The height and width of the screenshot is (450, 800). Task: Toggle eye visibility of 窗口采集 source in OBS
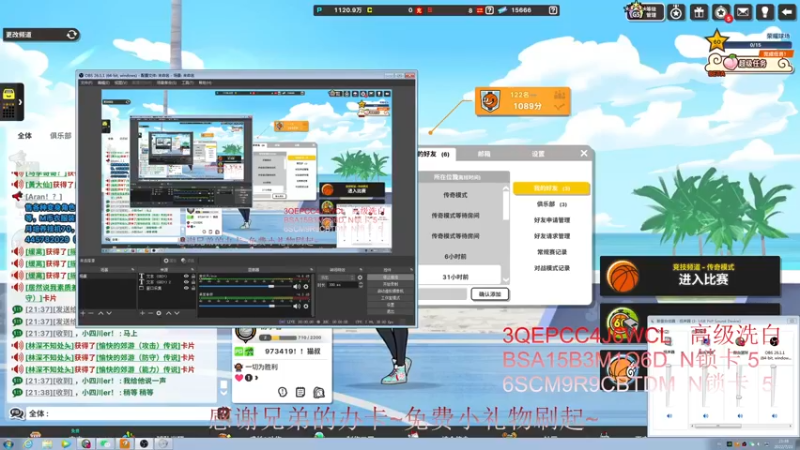pos(186,288)
